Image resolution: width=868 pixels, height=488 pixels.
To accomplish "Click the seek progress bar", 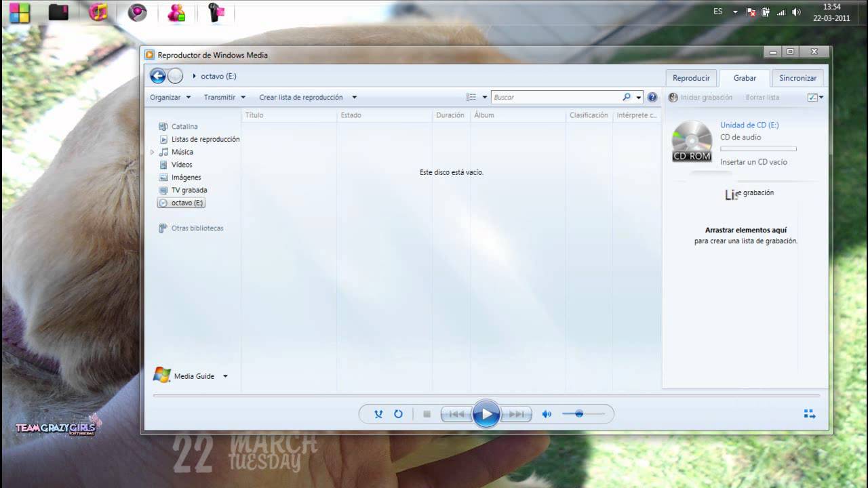I will pyautogui.click(x=486, y=395).
